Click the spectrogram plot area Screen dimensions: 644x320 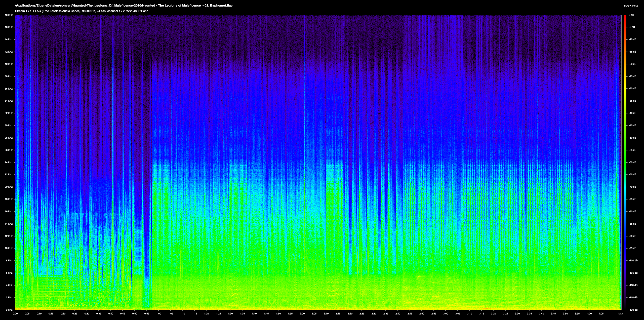318,163
